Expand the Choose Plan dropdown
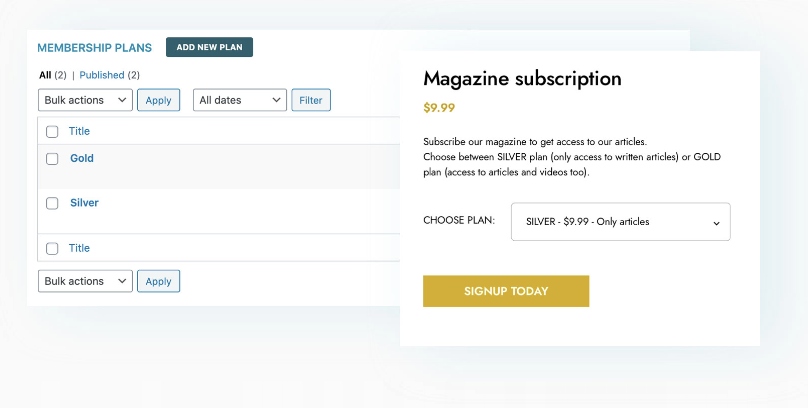The width and height of the screenshot is (808, 408). (x=619, y=222)
